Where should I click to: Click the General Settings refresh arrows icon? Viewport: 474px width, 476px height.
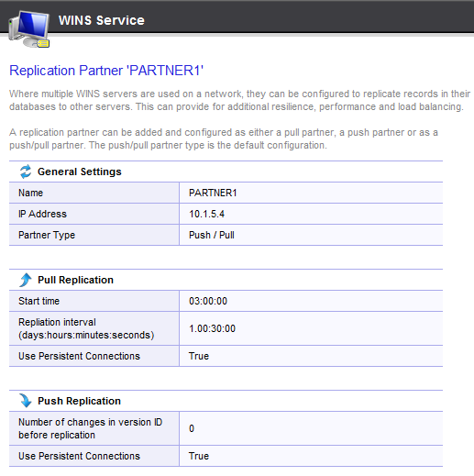[x=26, y=172]
